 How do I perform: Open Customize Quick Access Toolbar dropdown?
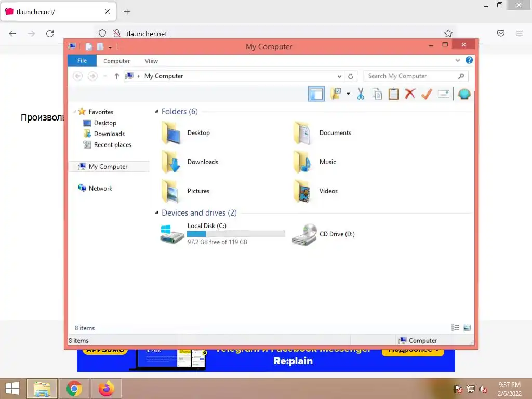click(x=110, y=47)
